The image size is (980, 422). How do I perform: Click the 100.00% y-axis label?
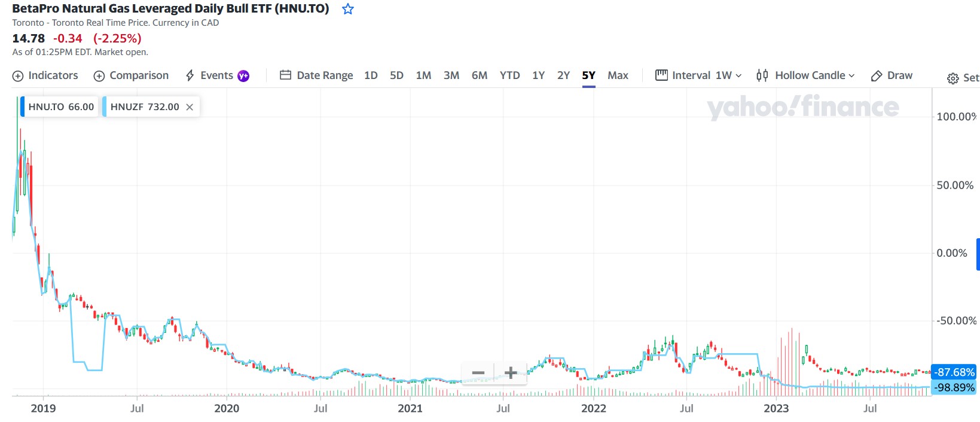tap(957, 116)
